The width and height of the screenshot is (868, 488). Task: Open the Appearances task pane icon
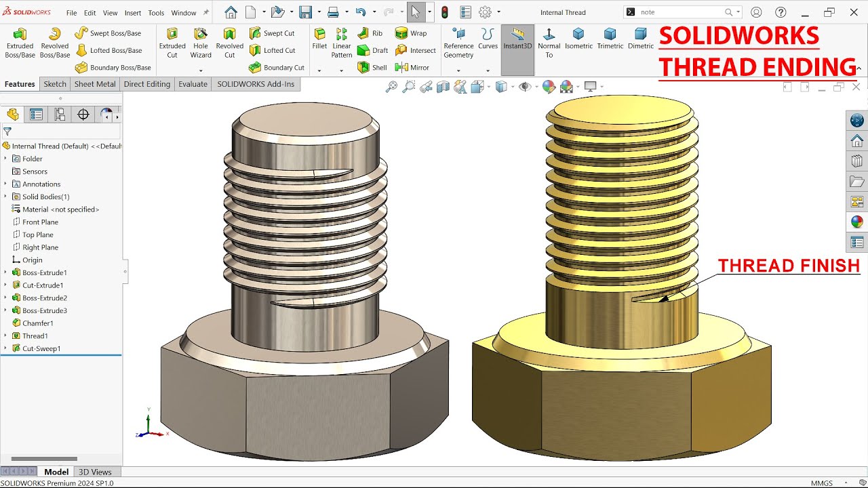857,222
